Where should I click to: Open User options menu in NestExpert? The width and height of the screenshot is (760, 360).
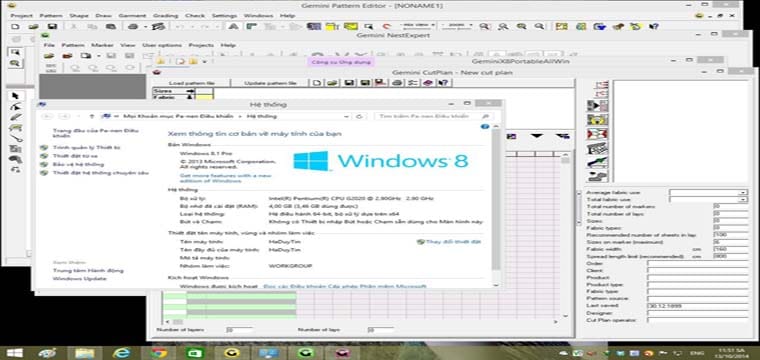161,45
